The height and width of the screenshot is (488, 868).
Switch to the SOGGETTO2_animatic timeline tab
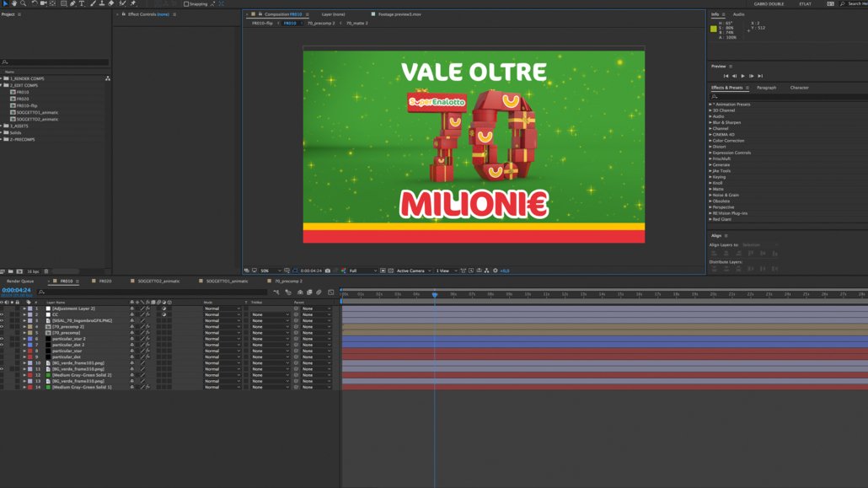click(159, 282)
